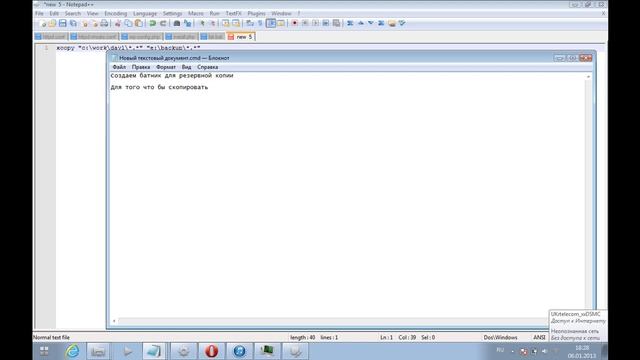Open Правка menu in Блокнот

(141, 67)
